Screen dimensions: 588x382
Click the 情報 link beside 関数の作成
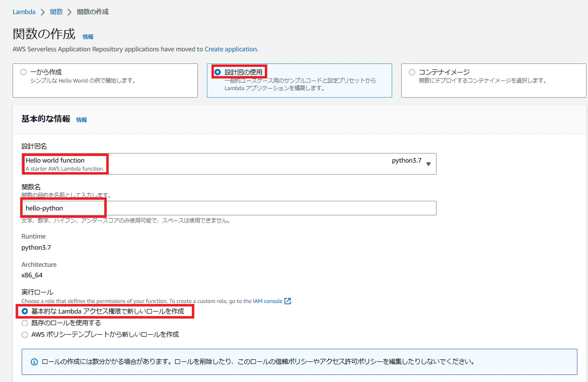(x=88, y=37)
